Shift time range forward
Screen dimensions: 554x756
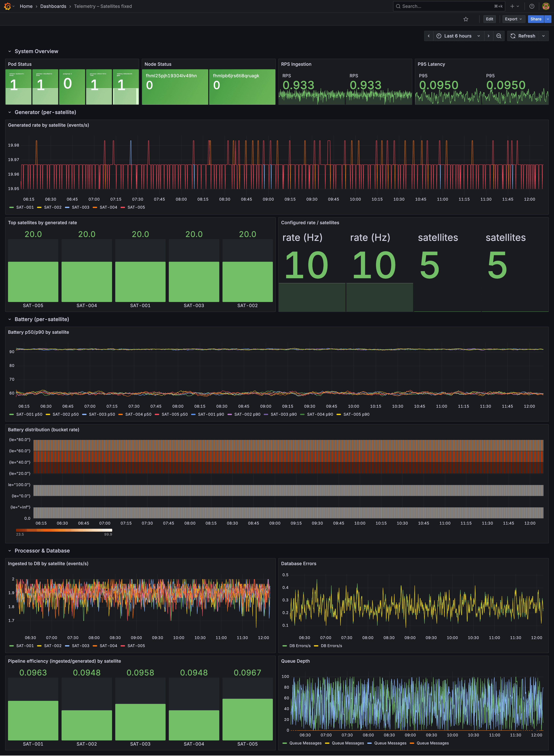(x=489, y=36)
